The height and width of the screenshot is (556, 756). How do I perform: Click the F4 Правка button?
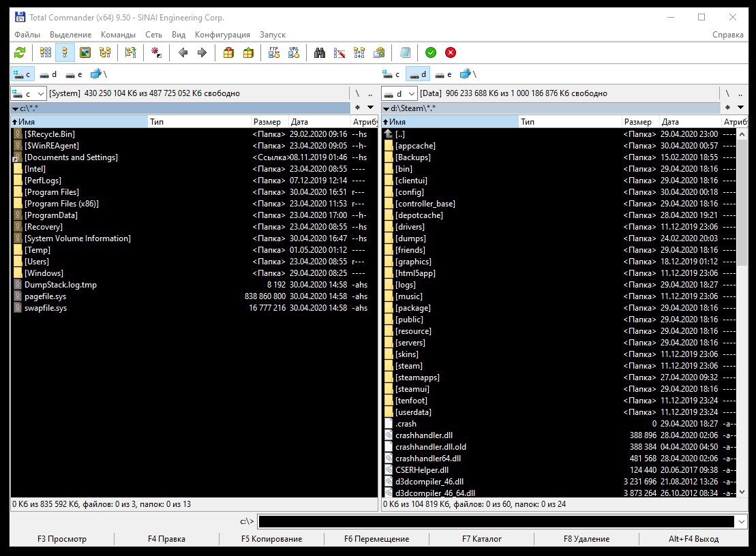[x=166, y=539]
